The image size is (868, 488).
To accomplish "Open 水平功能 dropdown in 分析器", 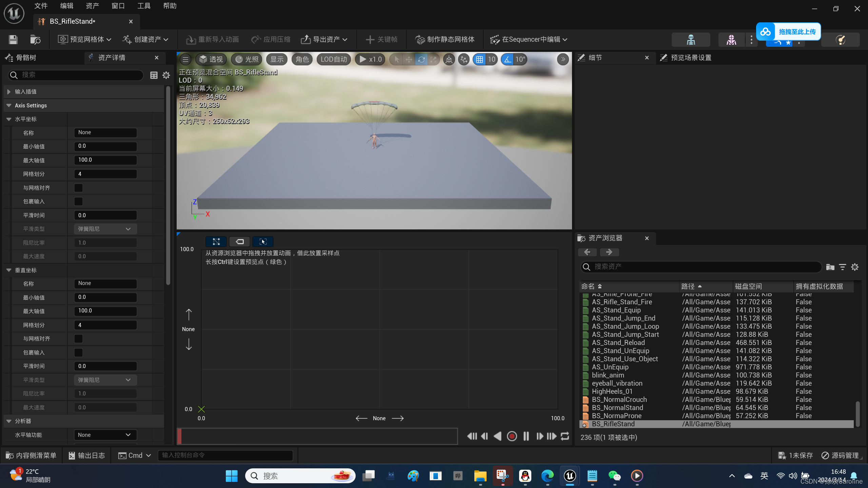I will pyautogui.click(x=104, y=434).
